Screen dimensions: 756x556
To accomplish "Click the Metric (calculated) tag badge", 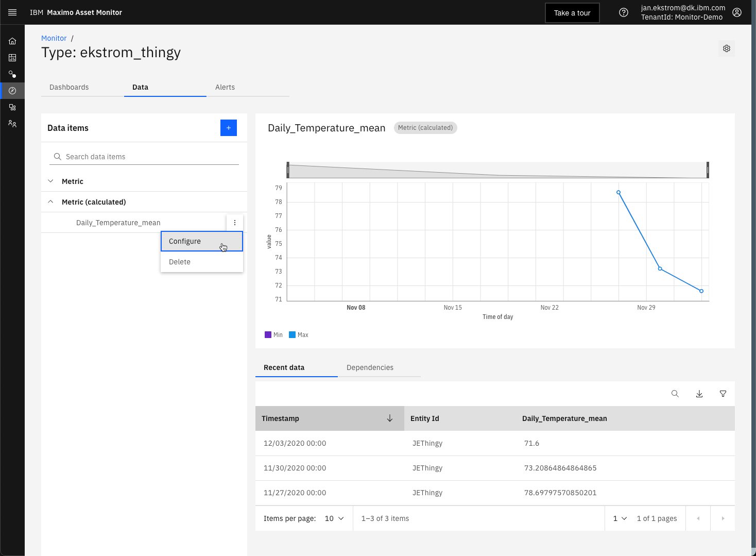I will [425, 128].
